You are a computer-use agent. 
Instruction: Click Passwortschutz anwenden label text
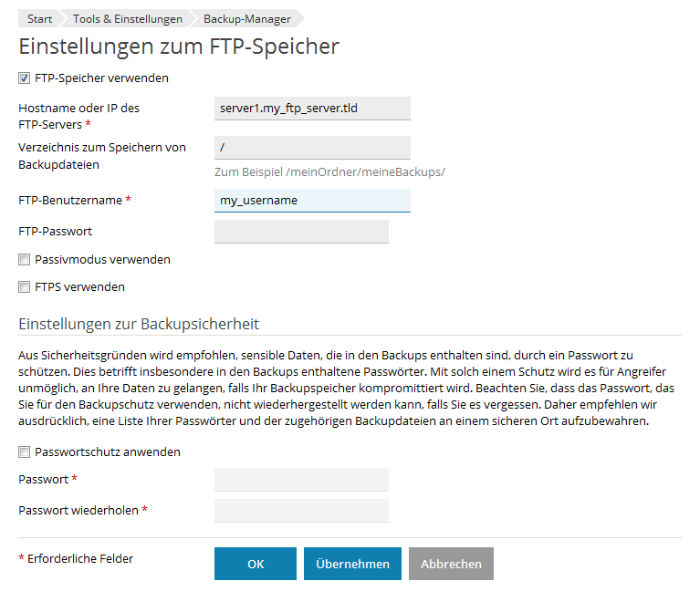pos(108,452)
